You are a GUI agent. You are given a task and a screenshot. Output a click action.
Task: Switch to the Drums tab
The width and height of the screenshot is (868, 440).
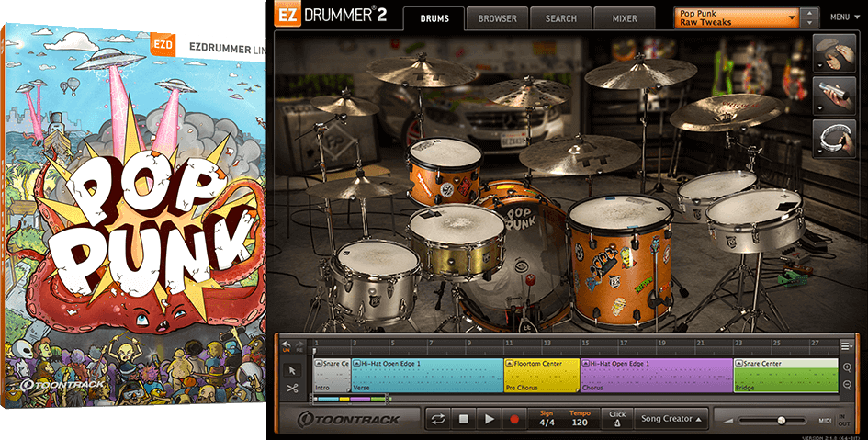point(434,18)
